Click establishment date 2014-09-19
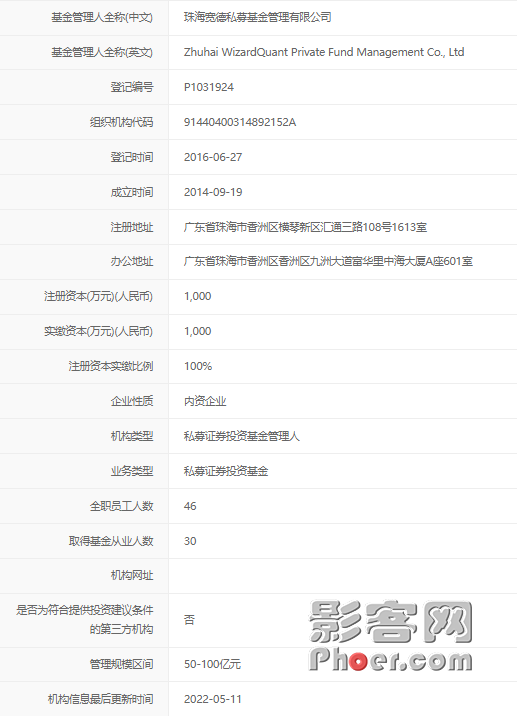 point(213,192)
